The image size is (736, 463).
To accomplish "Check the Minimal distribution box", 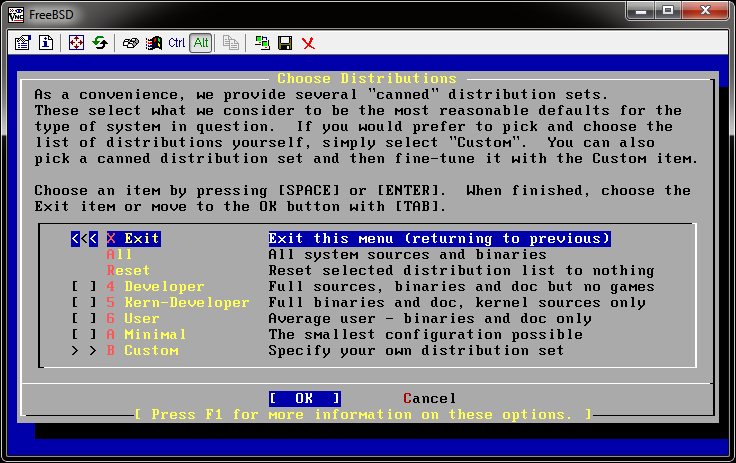I will click(84, 334).
